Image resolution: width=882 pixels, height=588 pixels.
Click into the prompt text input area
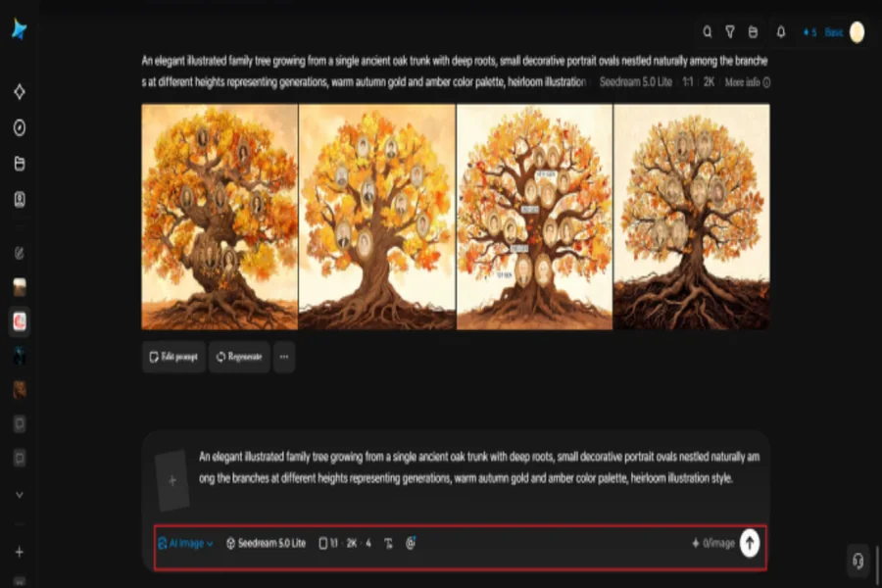point(479,467)
